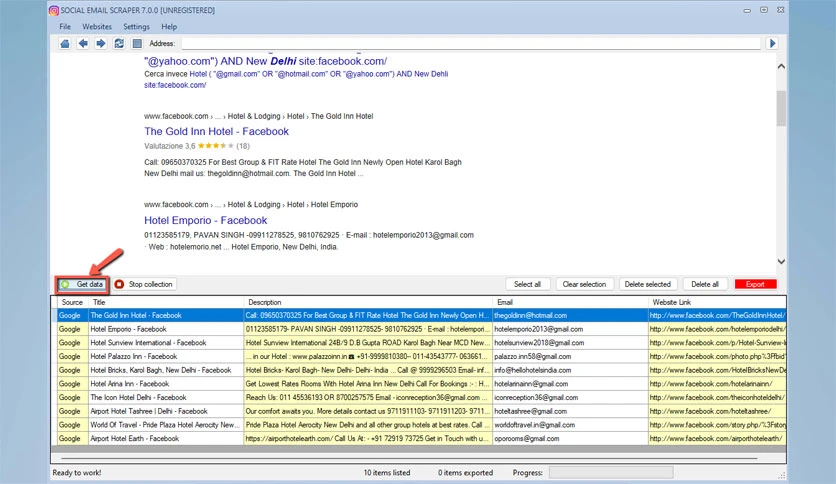Click into the Address input field

471,44
